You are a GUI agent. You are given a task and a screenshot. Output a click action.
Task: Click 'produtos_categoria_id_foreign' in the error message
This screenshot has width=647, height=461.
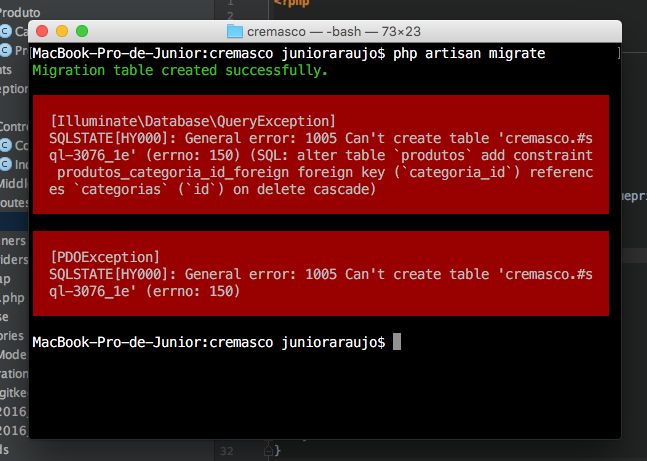pyautogui.click(x=173, y=173)
